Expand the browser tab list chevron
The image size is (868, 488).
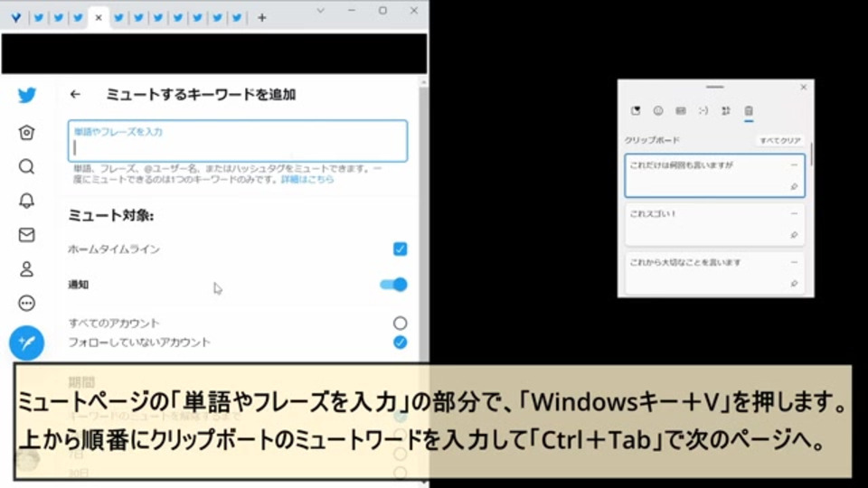click(x=320, y=11)
